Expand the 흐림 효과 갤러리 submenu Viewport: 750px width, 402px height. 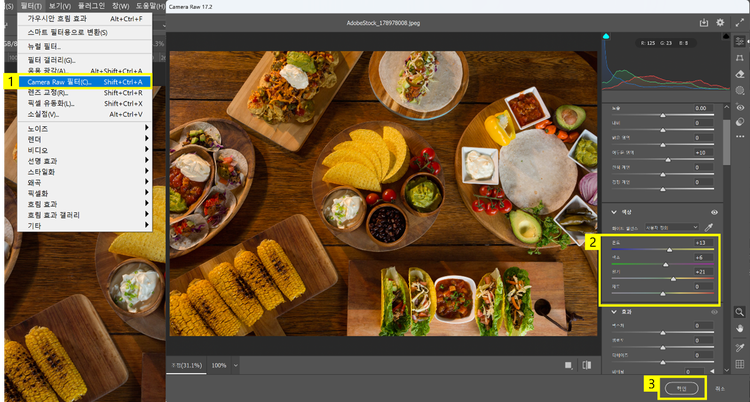[x=85, y=215]
